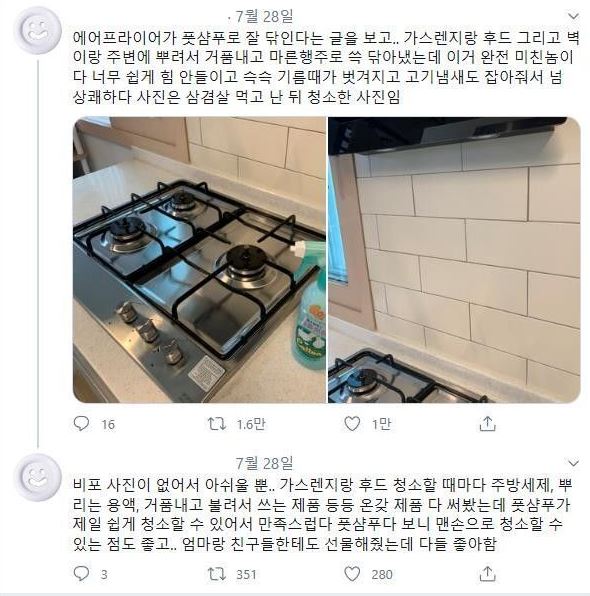
Task: Open the second tweet author's smiley avatar
Action: pos(38,477)
